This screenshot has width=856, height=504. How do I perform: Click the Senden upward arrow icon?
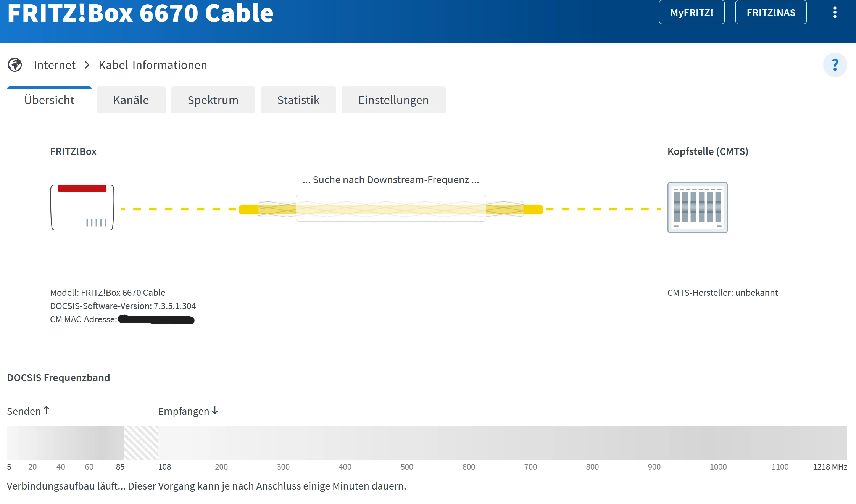[x=47, y=410]
